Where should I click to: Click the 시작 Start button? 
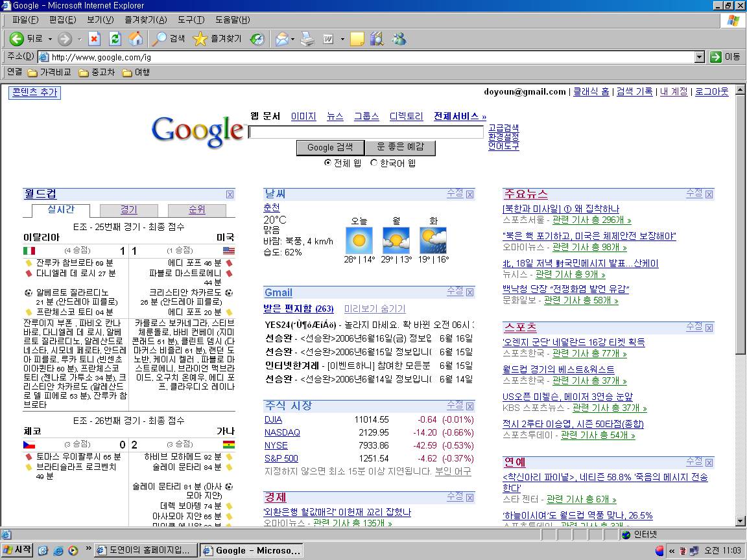(17, 550)
